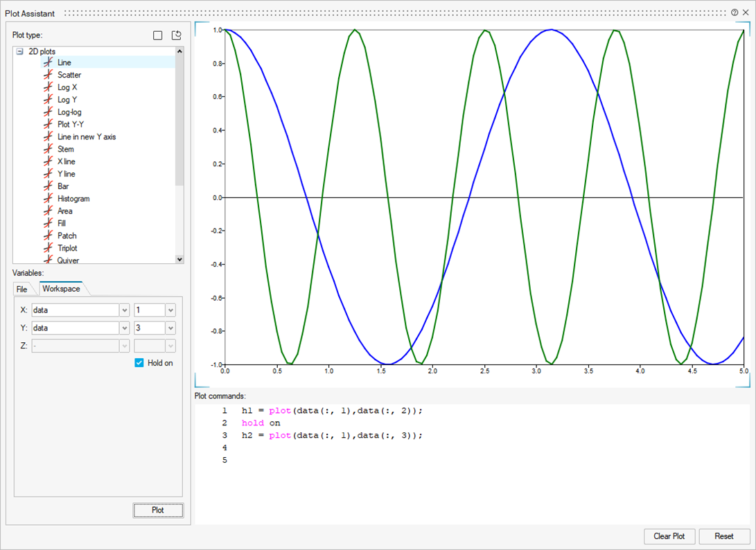Switch to the File tab
Screen dimensions: 756x550
[22, 289]
